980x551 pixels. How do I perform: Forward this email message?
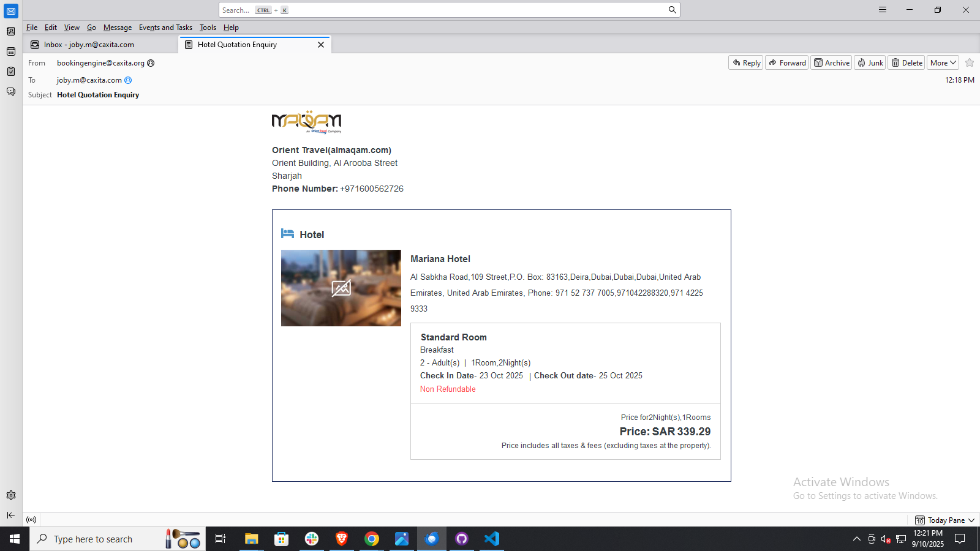click(787, 62)
